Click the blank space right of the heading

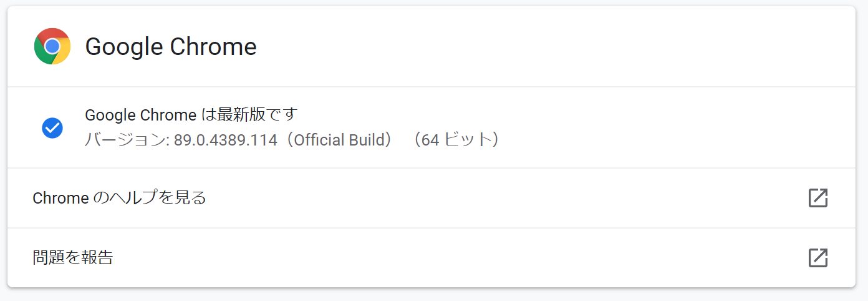(530, 47)
